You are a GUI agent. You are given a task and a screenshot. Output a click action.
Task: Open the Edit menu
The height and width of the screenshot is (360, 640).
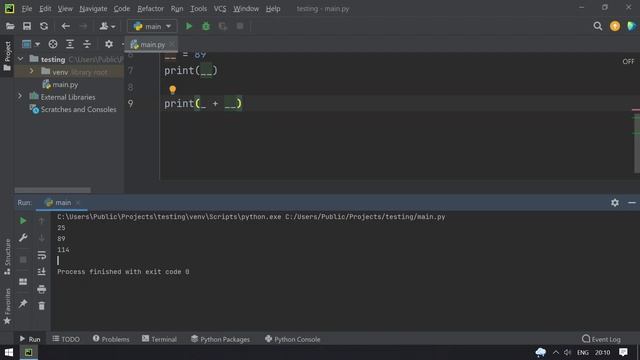coord(45,9)
